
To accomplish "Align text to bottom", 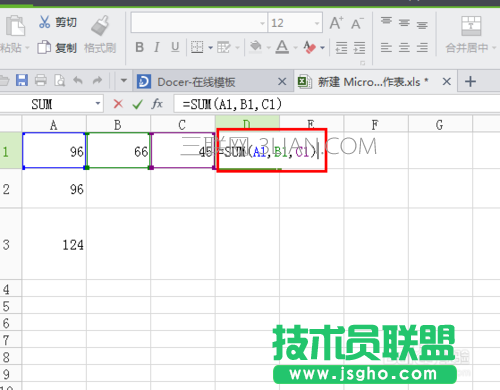I will pyautogui.click(x=422, y=24).
